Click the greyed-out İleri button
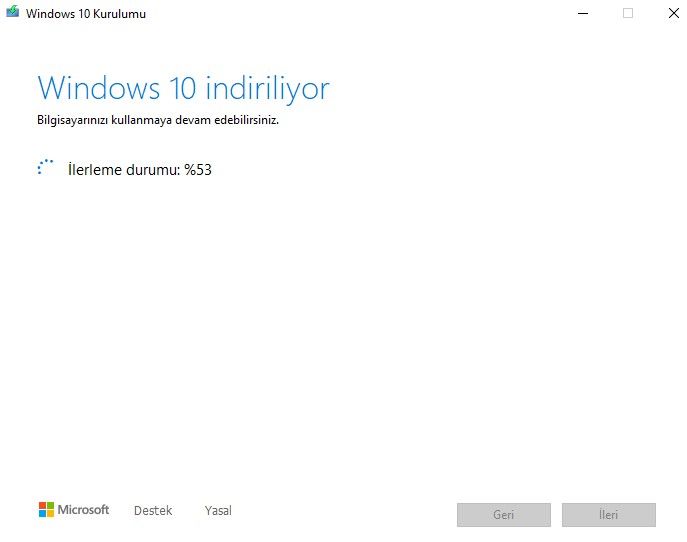This screenshot has height=542, width=687. [609, 515]
